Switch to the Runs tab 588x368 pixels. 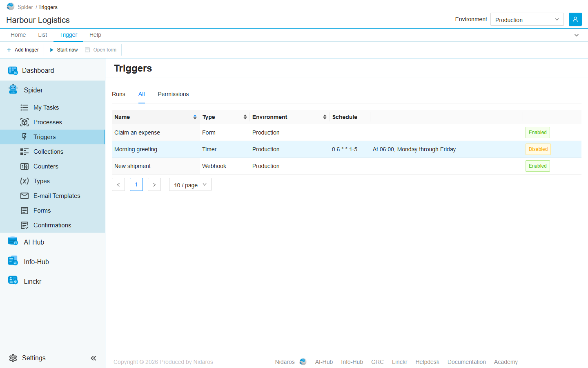pyautogui.click(x=118, y=94)
